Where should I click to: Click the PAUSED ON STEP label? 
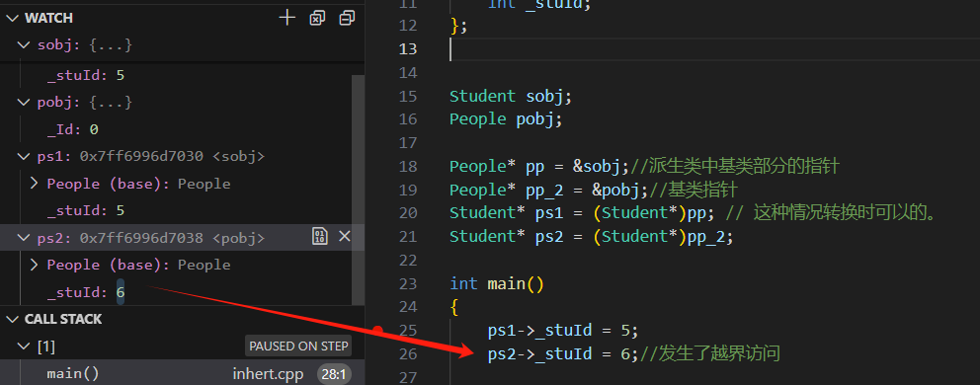297,346
